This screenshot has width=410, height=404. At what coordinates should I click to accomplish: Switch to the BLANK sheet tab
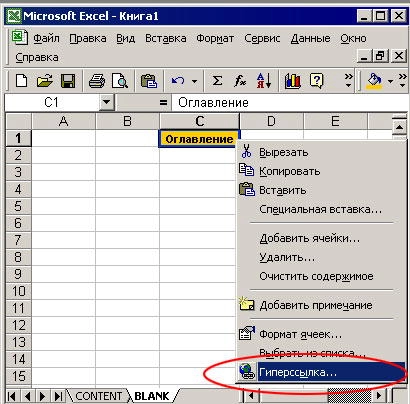tap(152, 396)
